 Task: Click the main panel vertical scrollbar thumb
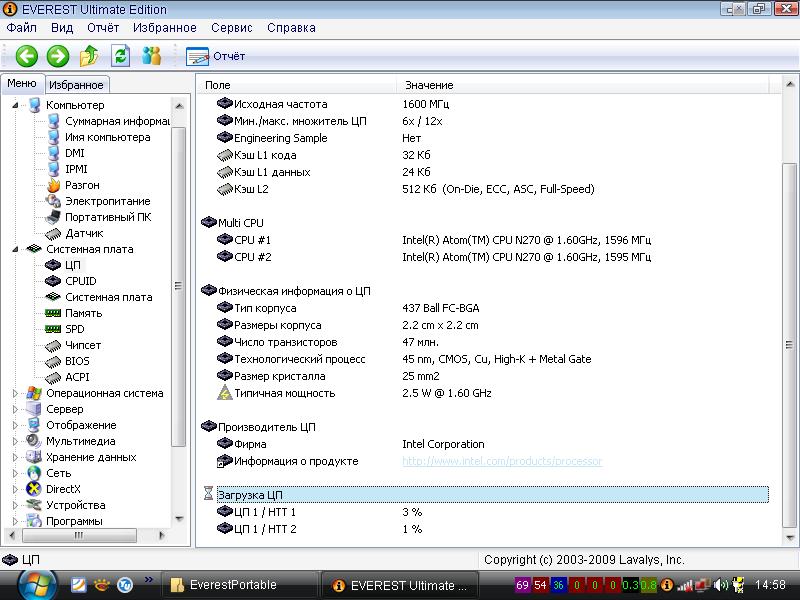pos(789,345)
